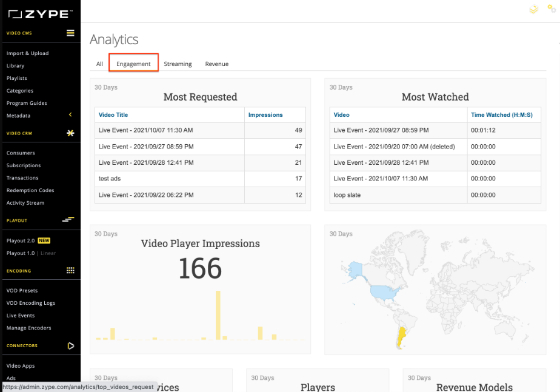The image size is (560, 392).
Task: Go to Subscriptions in sidebar
Action: [24, 165]
